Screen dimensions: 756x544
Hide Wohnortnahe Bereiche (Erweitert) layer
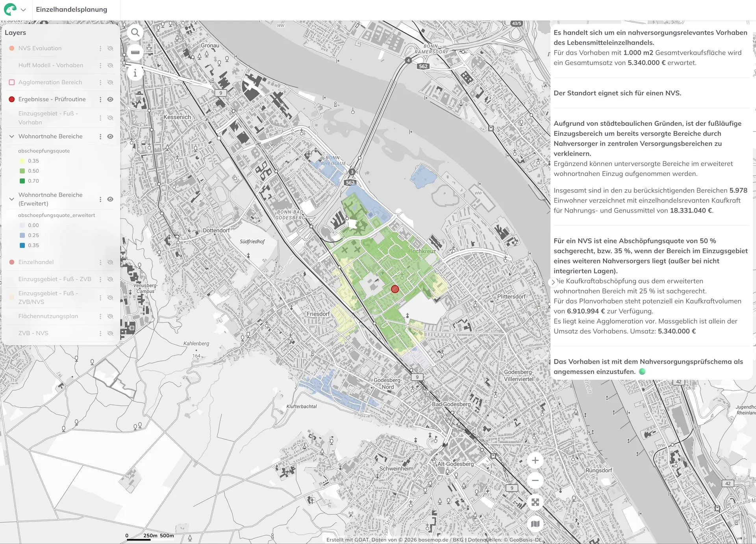(110, 199)
